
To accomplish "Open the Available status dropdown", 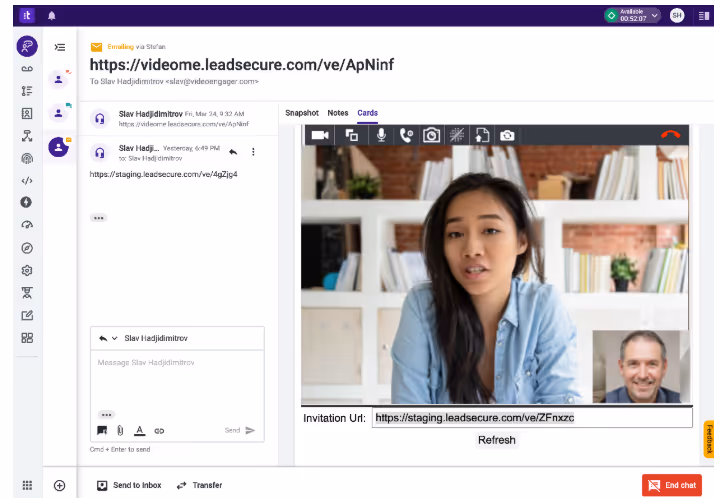I will tap(632, 15).
